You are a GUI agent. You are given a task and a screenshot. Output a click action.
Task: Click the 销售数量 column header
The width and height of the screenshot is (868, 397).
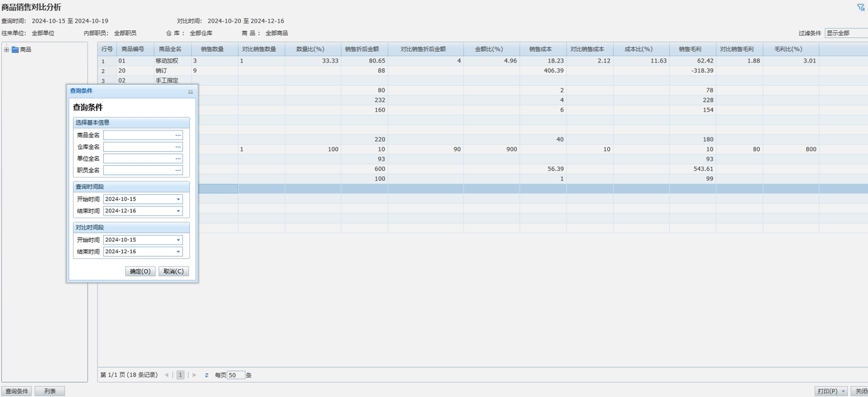pos(212,49)
